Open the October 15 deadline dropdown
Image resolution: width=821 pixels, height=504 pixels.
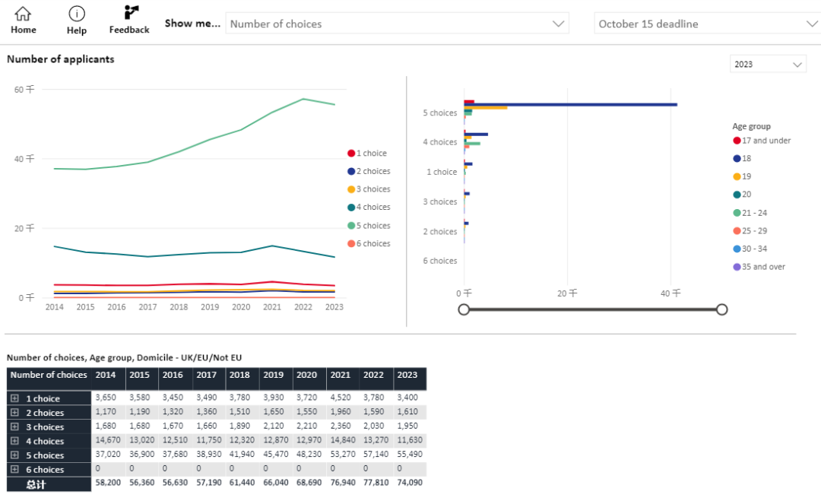point(707,24)
